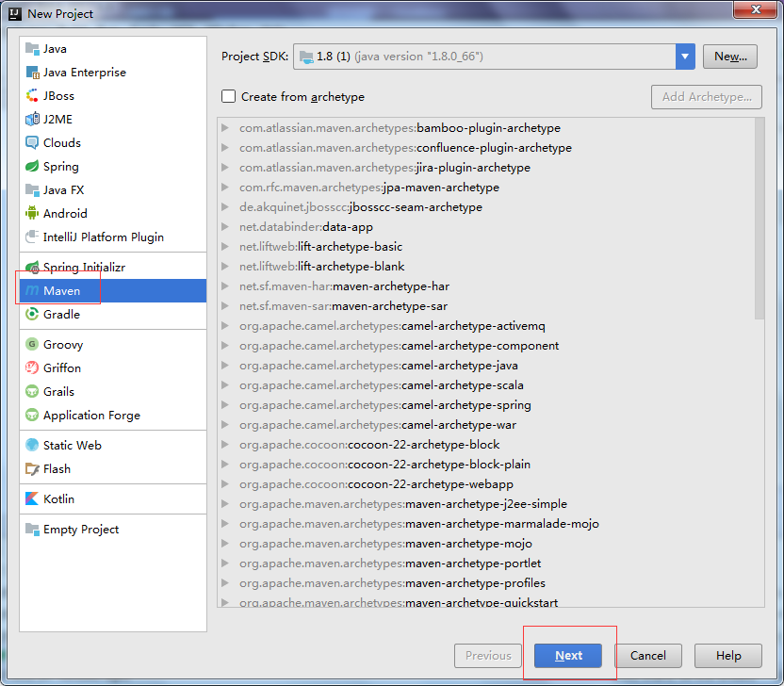
Task: Pick the Grails icon
Action: [32, 391]
